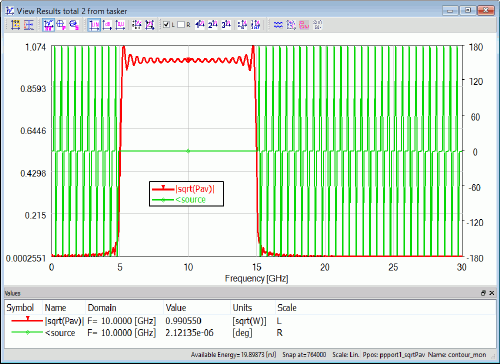Screen dimensions: 500x364
Task: Click the horizontal-arrows icon after icon 3
Action: pyautogui.click(x=242, y=25)
